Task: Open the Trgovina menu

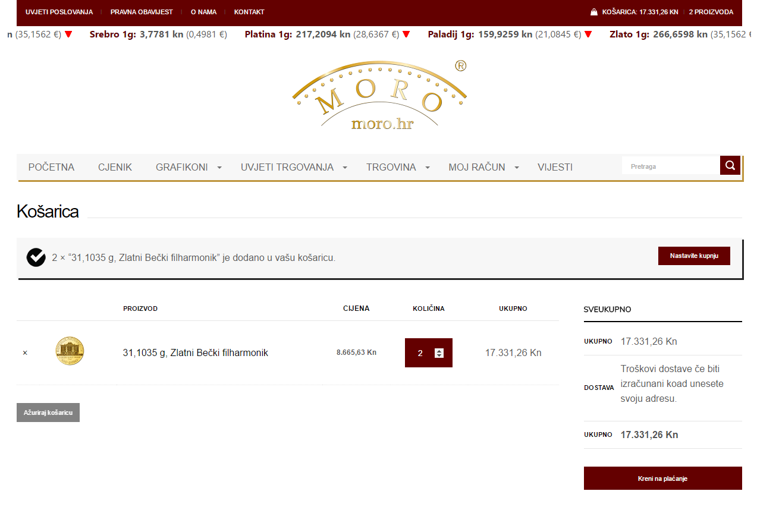Action: (391, 167)
